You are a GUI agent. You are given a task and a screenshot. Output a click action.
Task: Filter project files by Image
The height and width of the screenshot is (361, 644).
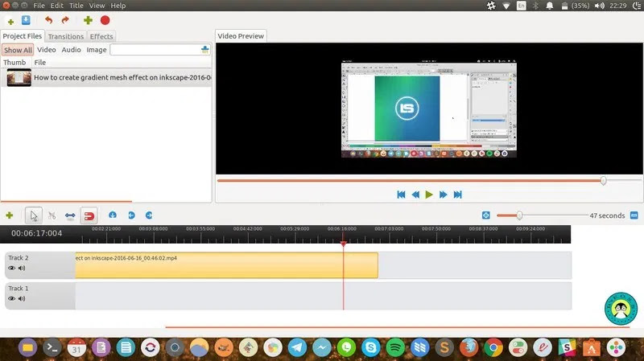[x=97, y=50]
